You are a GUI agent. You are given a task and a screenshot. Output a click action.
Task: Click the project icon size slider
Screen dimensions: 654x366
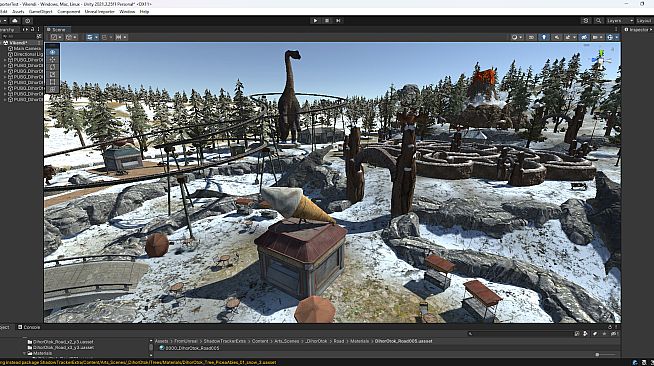point(606,354)
